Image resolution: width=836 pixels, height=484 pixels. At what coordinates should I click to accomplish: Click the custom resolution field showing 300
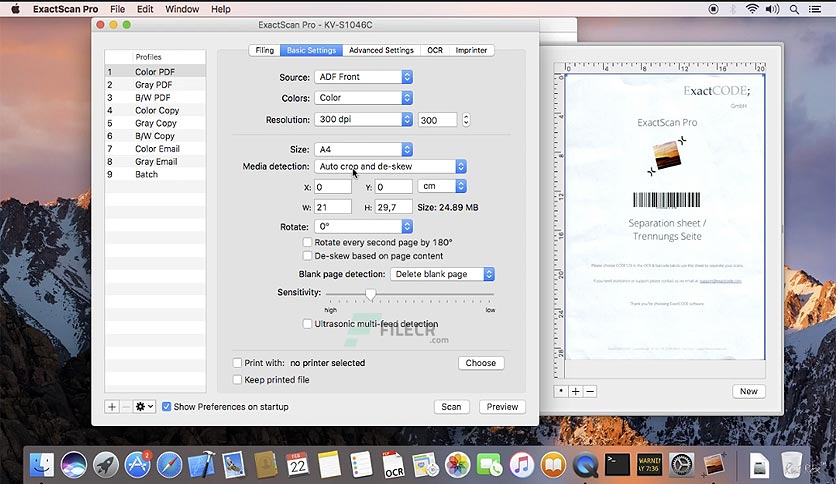click(x=437, y=120)
